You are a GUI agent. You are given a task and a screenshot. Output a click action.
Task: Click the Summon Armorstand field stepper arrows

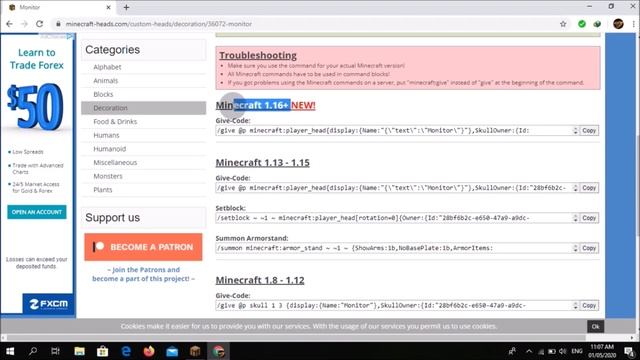coord(575,248)
